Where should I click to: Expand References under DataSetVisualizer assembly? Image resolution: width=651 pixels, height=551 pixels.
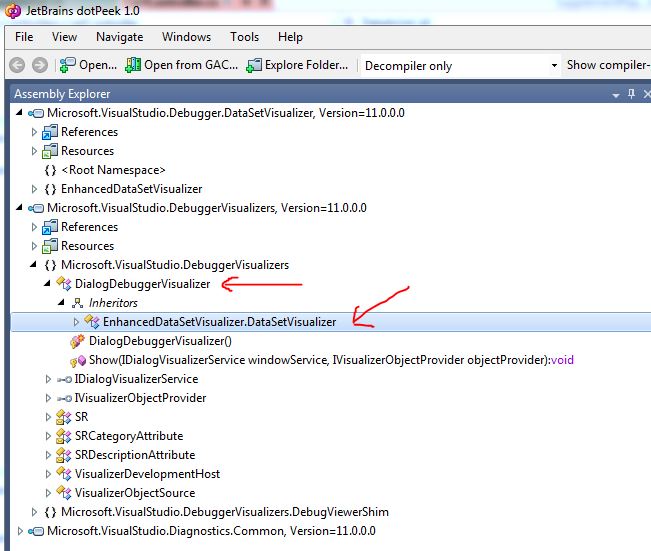pyautogui.click(x=34, y=132)
